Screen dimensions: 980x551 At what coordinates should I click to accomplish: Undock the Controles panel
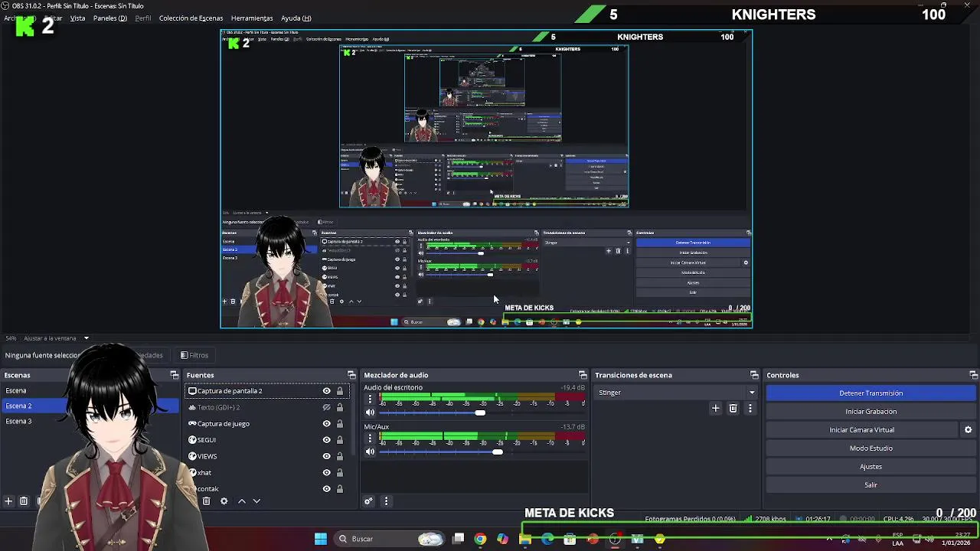click(973, 375)
